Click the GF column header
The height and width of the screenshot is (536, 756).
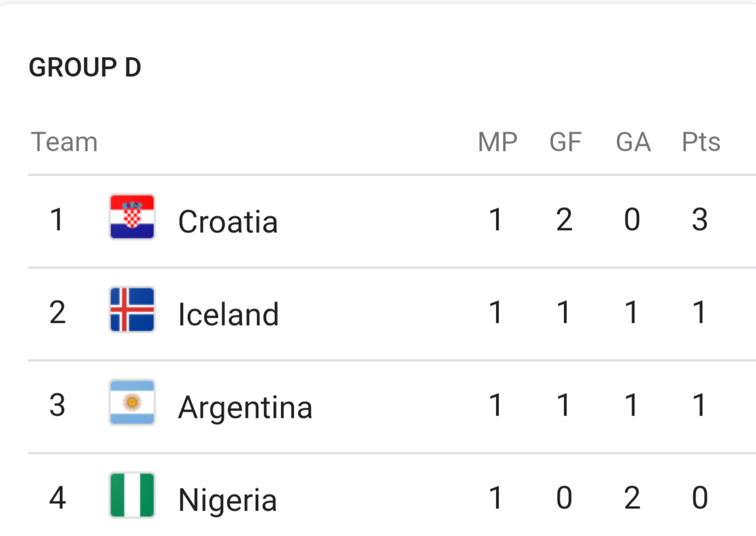pos(565,141)
